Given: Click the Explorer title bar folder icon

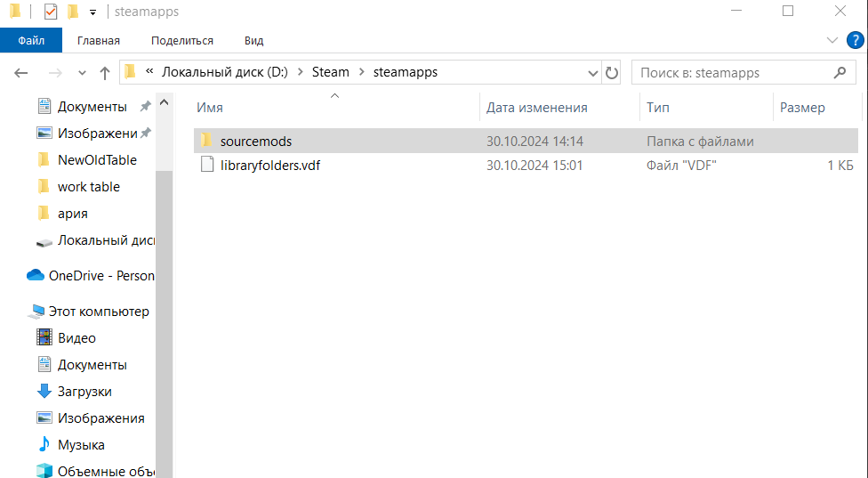Looking at the screenshot, I should pos(15,11).
